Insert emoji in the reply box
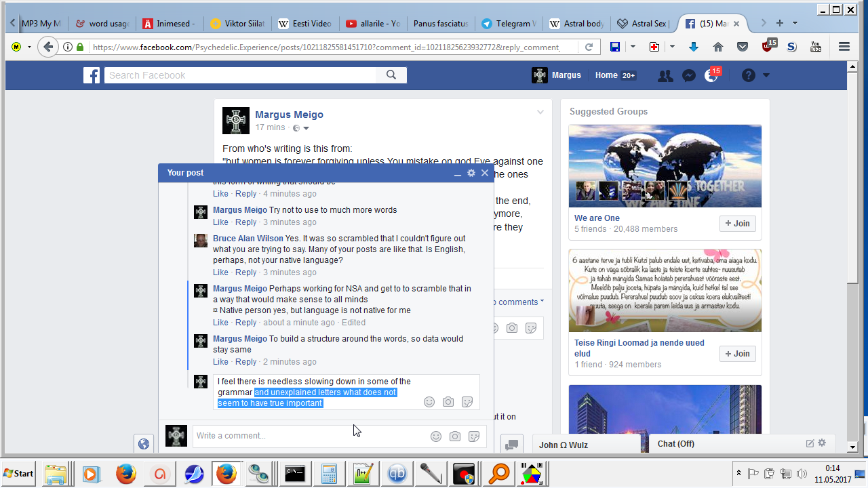This screenshot has width=868, height=488. (429, 402)
